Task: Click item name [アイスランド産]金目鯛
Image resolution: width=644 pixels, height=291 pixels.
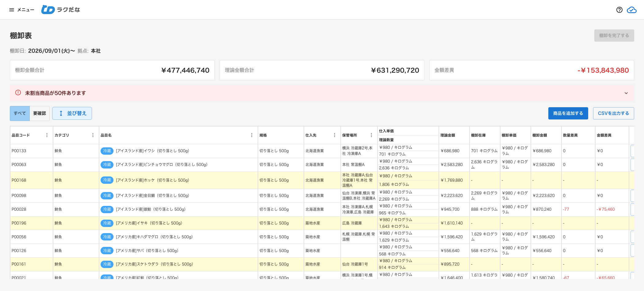Action: click(x=152, y=195)
